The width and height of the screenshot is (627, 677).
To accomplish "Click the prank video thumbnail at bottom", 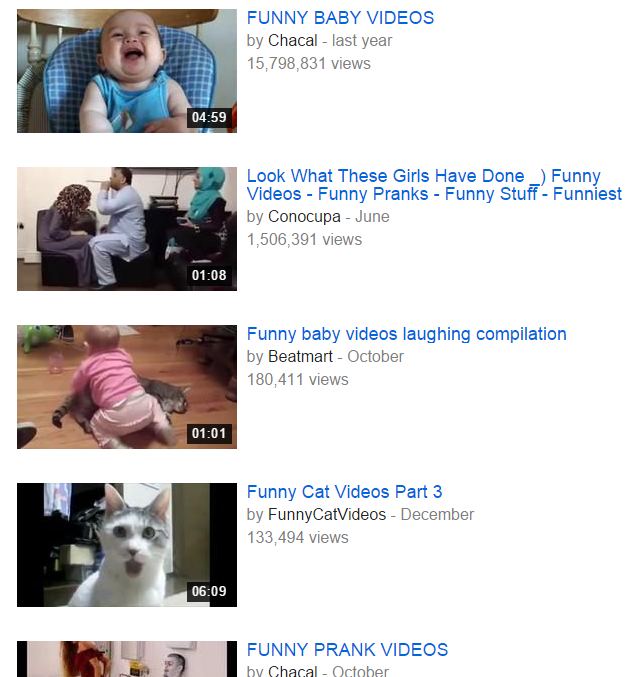I will [x=127, y=659].
